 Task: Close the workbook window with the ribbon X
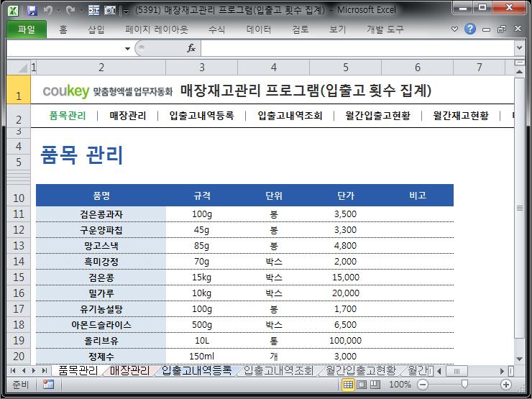point(518,29)
